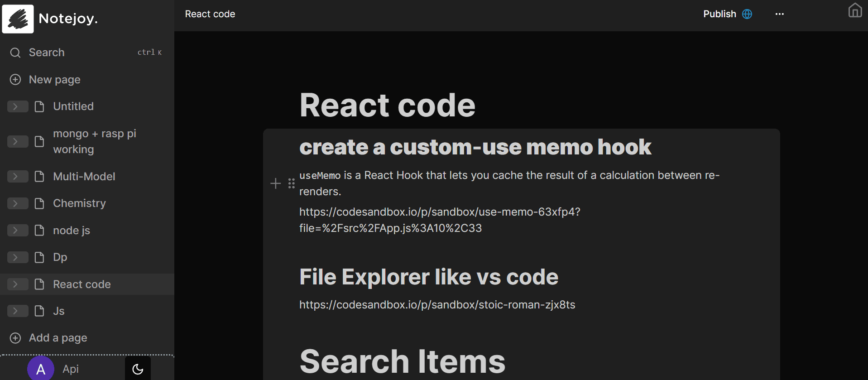Viewport: 868px width, 380px height.
Task: Open the use-memo codesandbox link
Action: click(439, 212)
